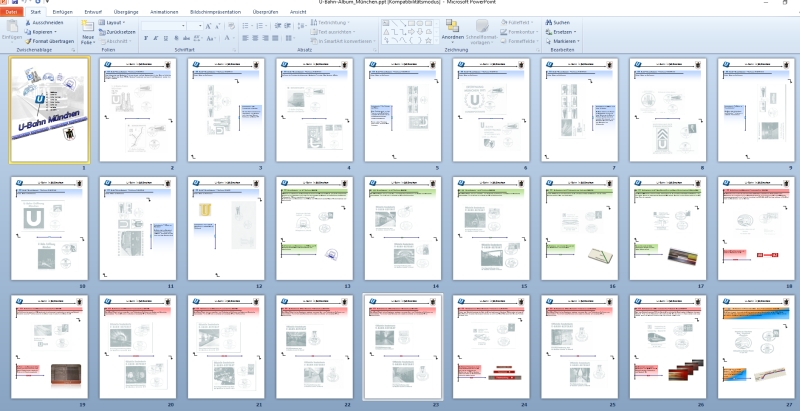
Task: Click the Ersetzen replace icon
Action: point(548,31)
